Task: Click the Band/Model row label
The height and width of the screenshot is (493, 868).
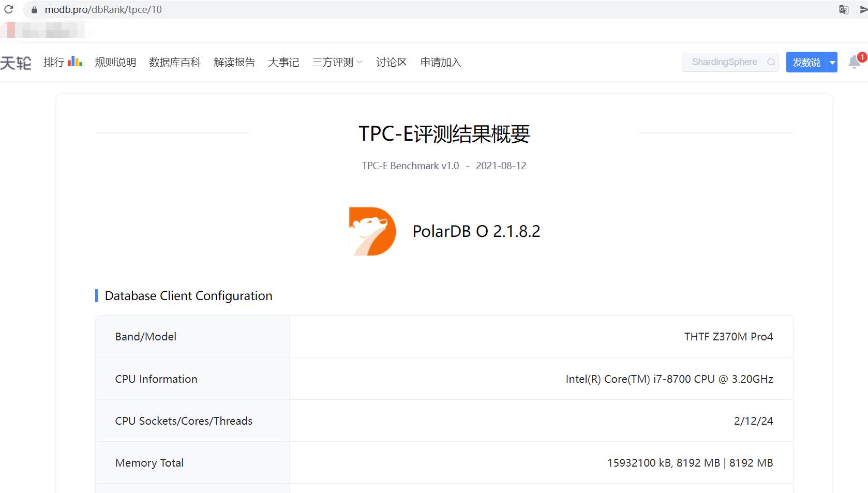Action: [x=146, y=337]
